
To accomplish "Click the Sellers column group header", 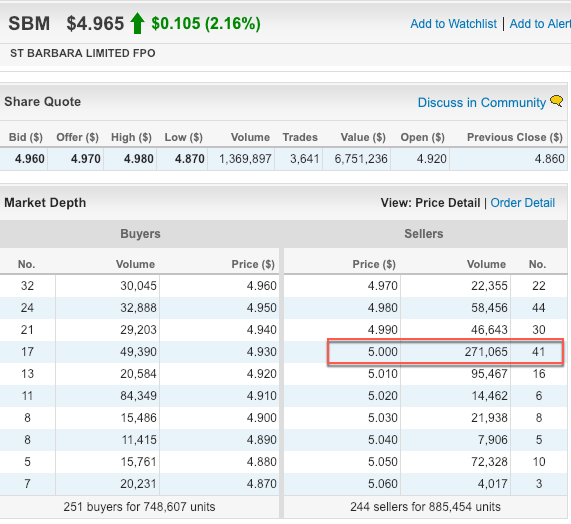I will 424,234.
